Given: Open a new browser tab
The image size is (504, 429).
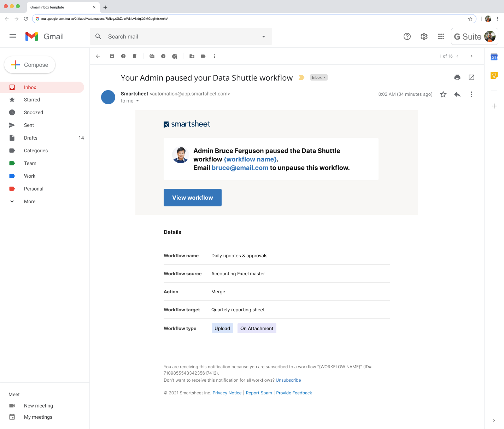Looking at the screenshot, I should tap(105, 7).
